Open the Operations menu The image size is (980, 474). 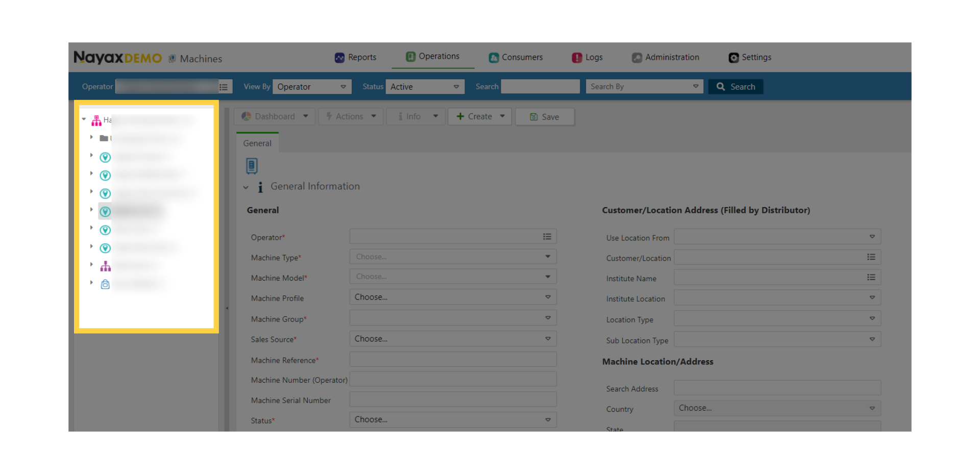tap(433, 57)
